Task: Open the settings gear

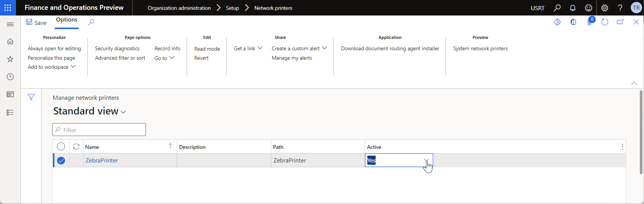Action: tap(605, 8)
